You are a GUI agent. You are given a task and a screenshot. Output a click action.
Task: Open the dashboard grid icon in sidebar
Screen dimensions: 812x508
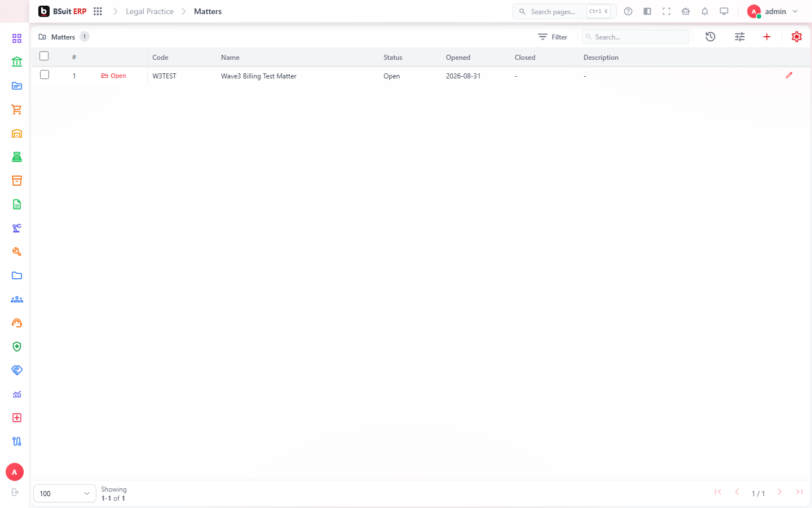(17, 38)
